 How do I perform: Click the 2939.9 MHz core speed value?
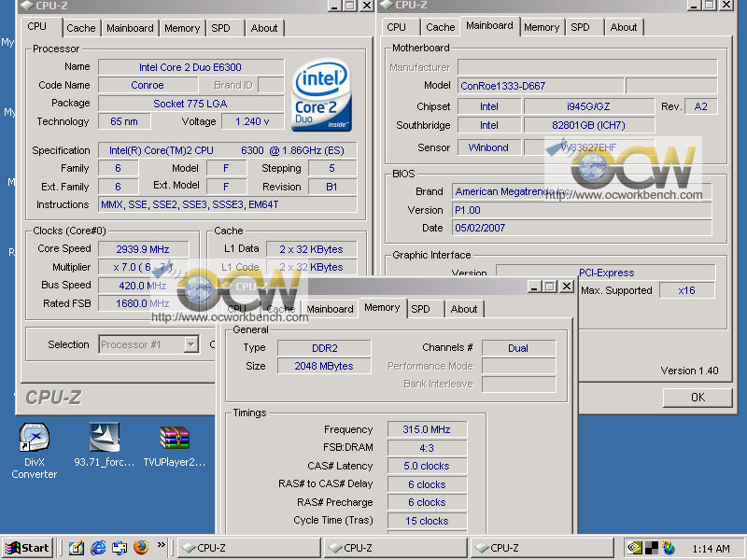coord(143,249)
